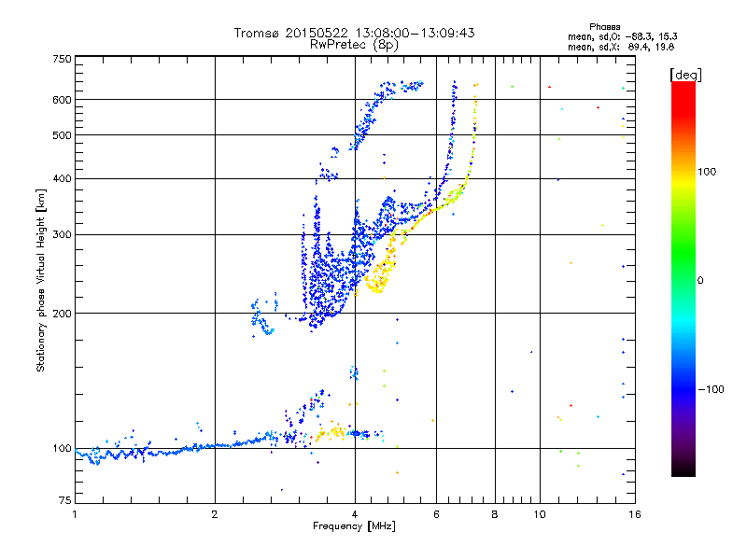Click the colorbar '0' tick label

[x=700, y=280]
